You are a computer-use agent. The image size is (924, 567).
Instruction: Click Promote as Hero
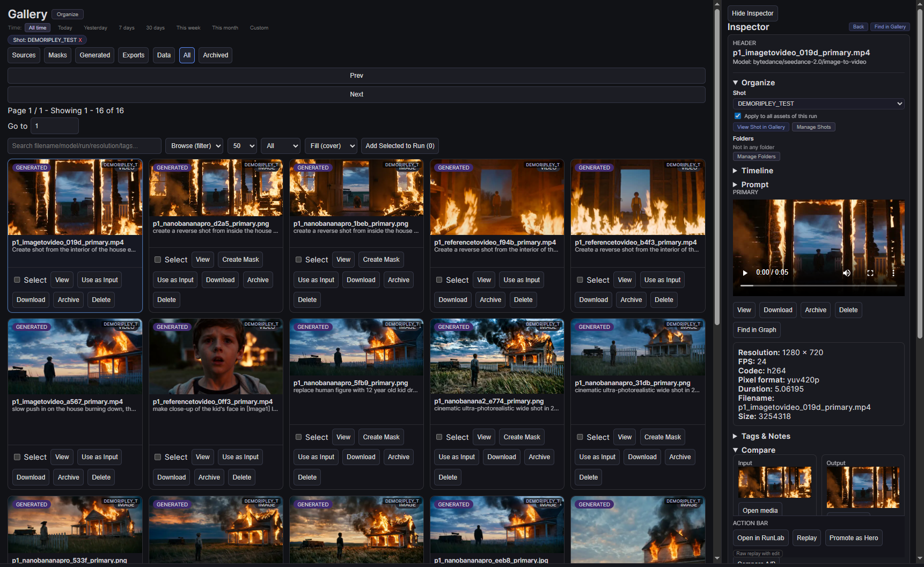coord(853,538)
